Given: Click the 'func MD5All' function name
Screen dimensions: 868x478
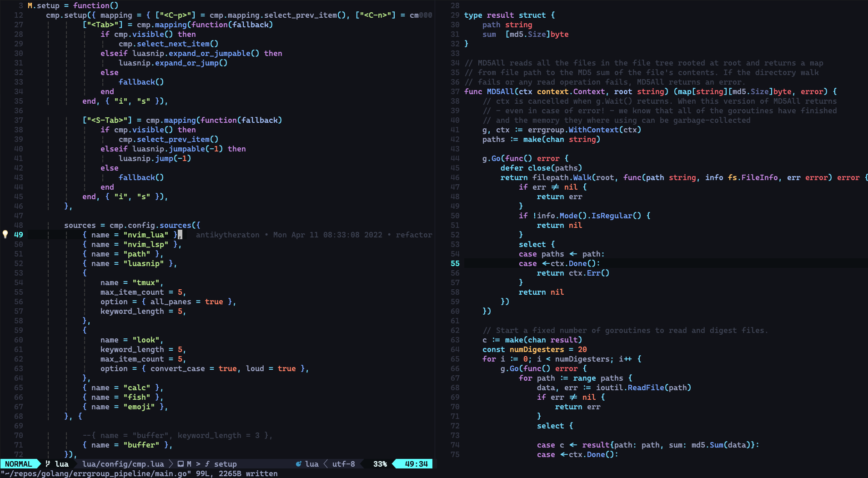Looking at the screenshot, I should [501, 91].
